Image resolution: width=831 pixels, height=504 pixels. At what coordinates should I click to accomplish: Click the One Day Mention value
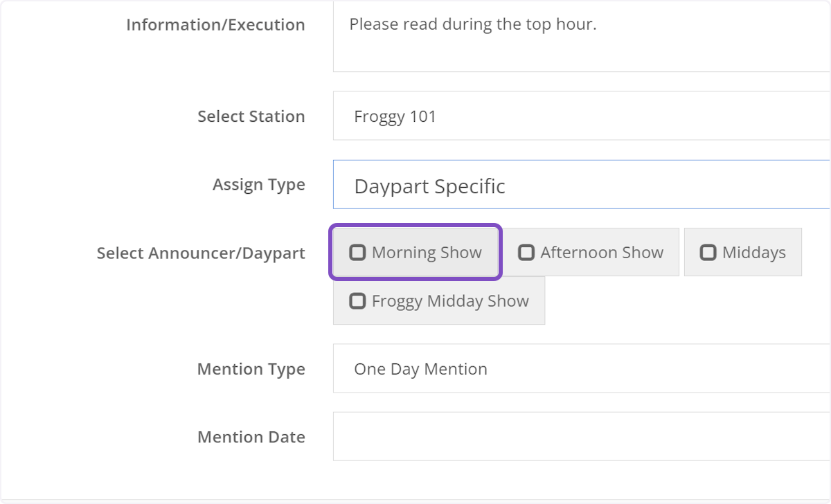click(420, 369)
